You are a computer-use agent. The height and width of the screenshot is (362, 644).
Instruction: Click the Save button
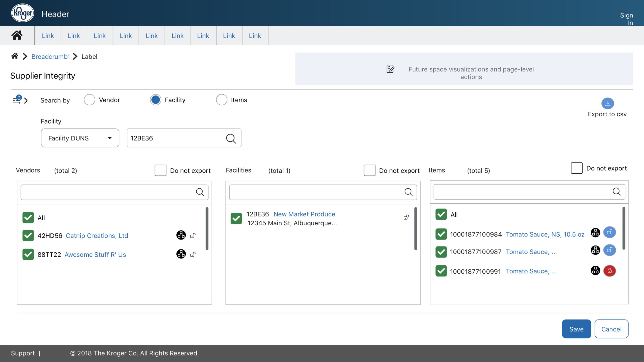tap(576, 329)
